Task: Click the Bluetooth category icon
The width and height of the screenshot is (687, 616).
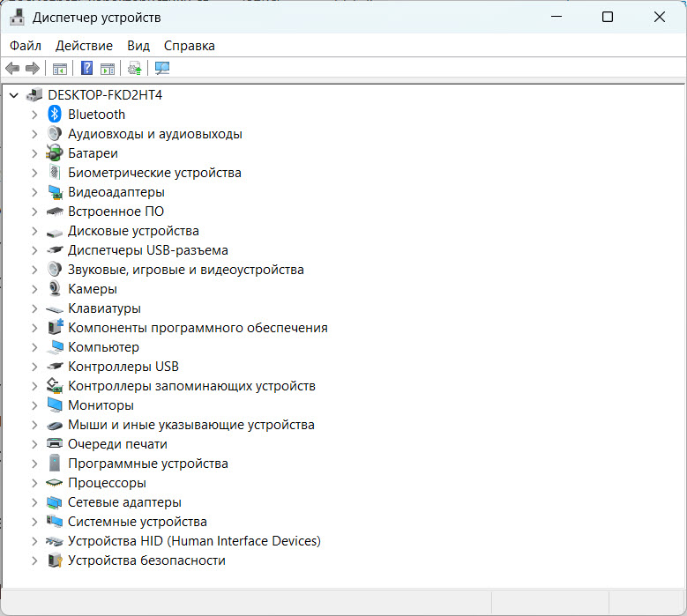Action: 55,115
